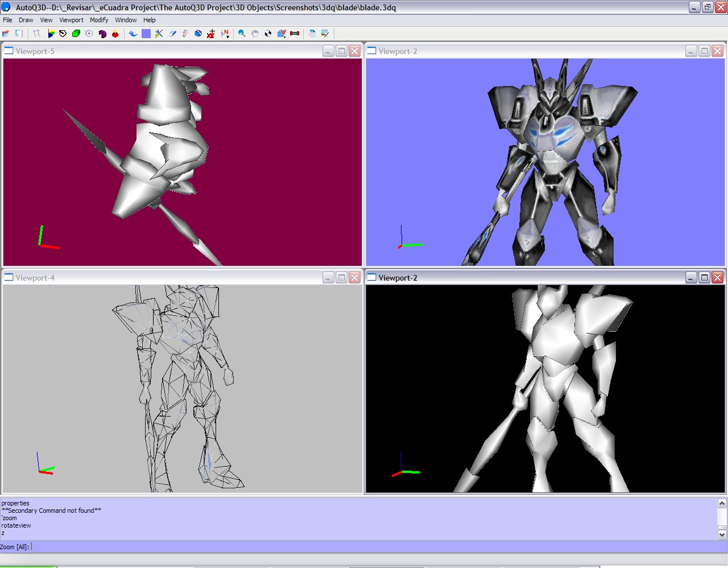Close the Viewport-4 window
The image size is (728, 568).
pos(355,278)
